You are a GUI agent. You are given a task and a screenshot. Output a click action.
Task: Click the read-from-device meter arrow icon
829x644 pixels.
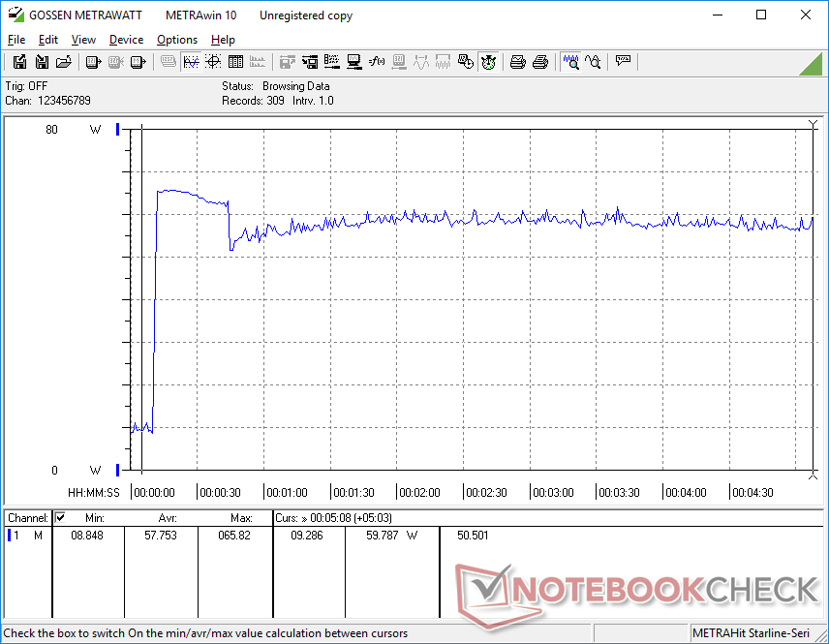tap(94, 62)
